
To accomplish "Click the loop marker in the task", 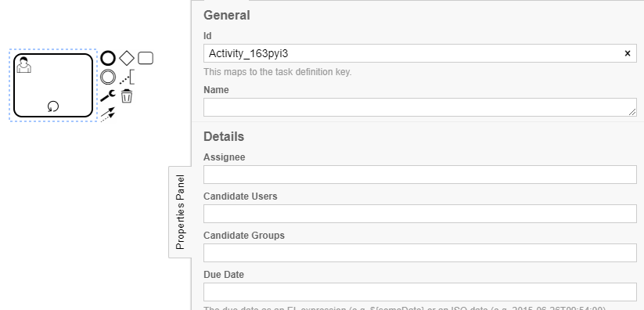I will pyautogui.click(x=53, y=107).
